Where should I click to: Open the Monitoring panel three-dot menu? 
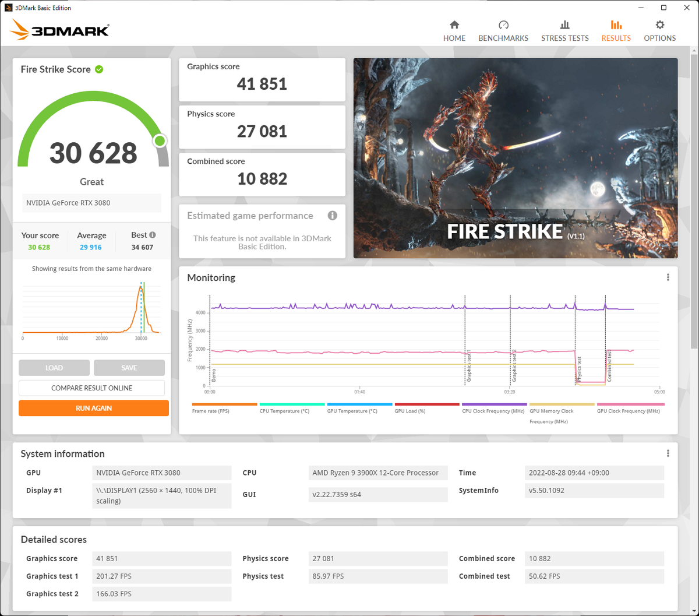(x=668, y=277)
